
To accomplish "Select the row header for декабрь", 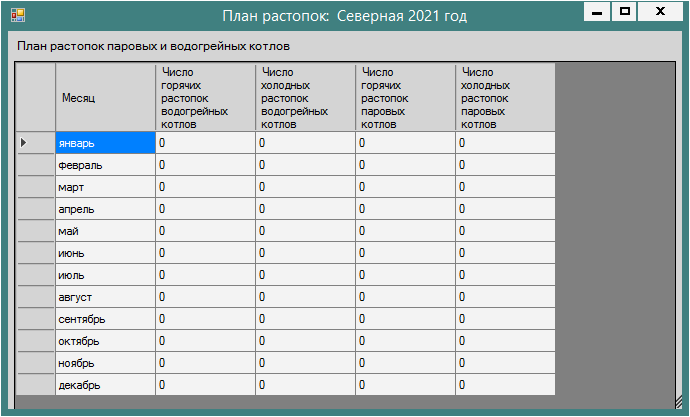I will 36,385.
